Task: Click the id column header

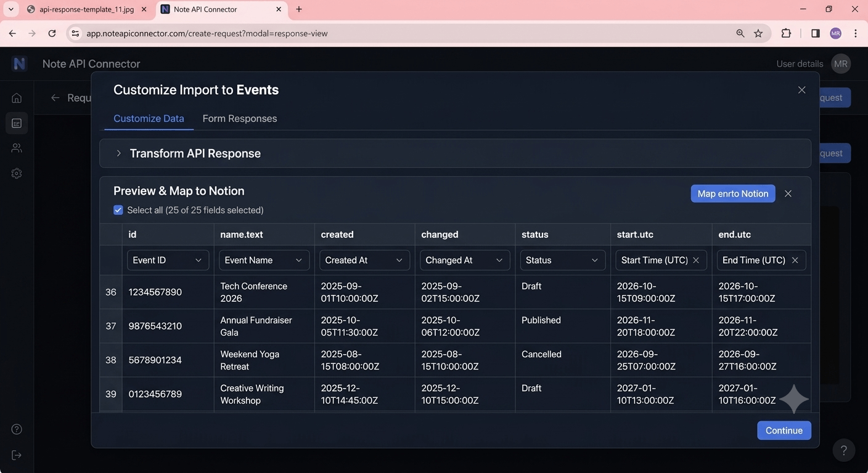Action: pyautogui.click(x=168, y=235)
